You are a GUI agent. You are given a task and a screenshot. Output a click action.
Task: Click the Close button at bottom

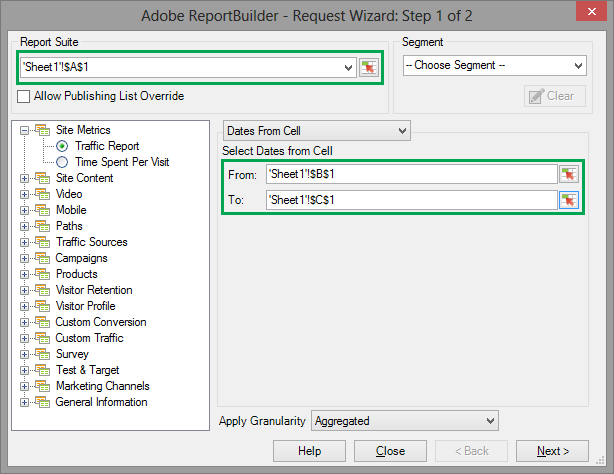pos(390,451)
